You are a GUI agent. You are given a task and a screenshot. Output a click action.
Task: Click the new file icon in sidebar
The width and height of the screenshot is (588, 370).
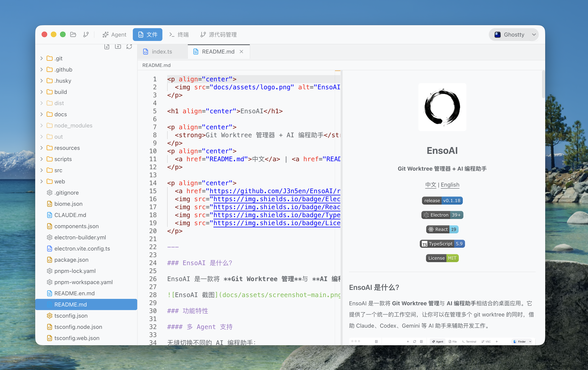point(107,47)
